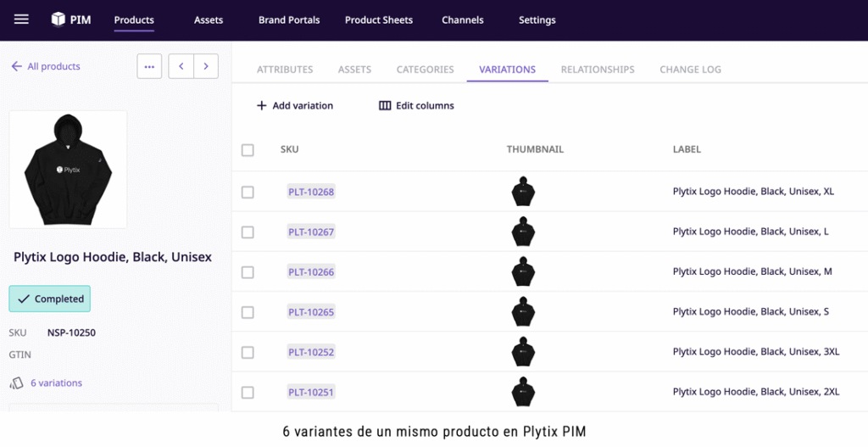The image size is (868, 447).
Task: Click the back arrow beside All products
Action: (17, 66)
